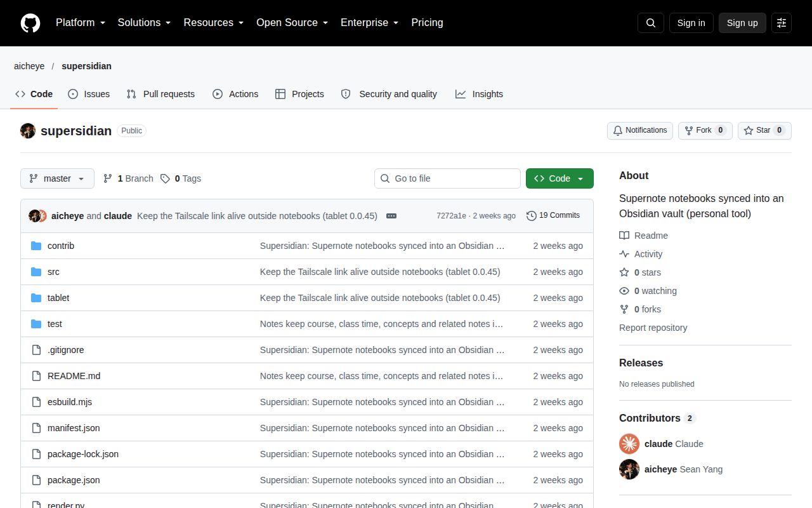This screenshot has width=812, height=508.
Task: Open the GitHub home logo
Action: [30, 23]
